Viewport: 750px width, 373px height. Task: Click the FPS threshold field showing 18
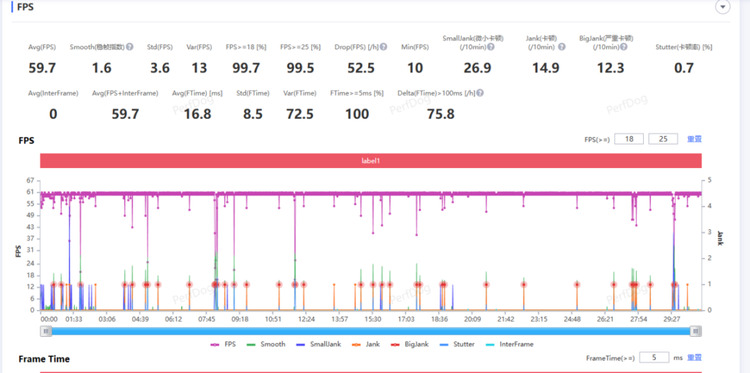tap(629, 139)
